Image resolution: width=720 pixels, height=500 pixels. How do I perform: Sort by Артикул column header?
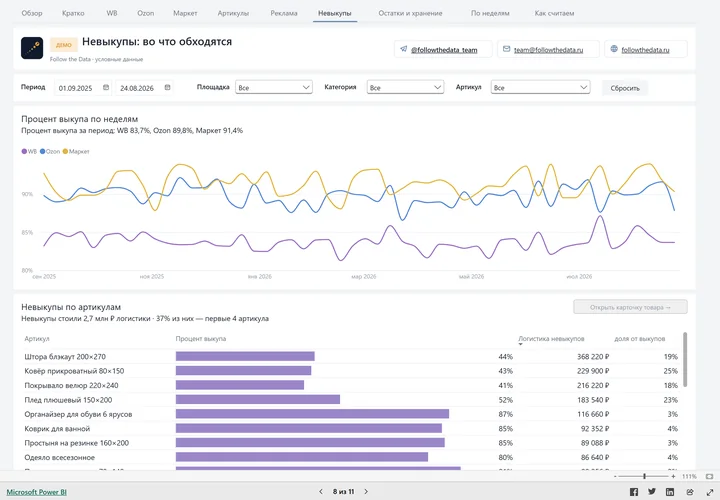click(x=37, y=338)
